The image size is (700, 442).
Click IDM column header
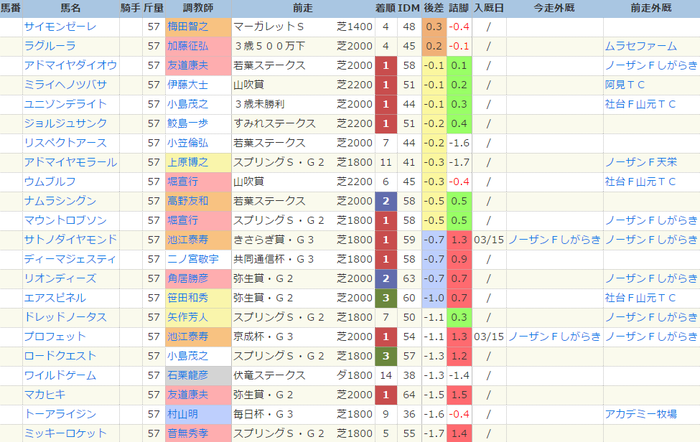(409, 8)
